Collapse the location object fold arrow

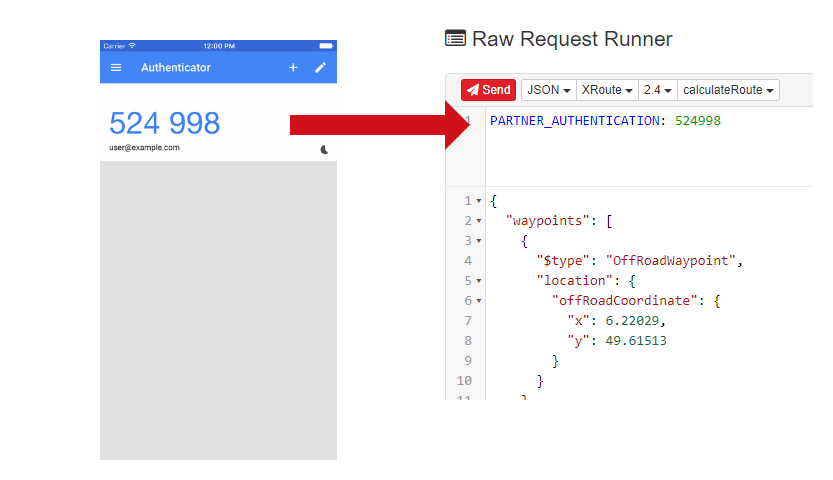[479, 281]
